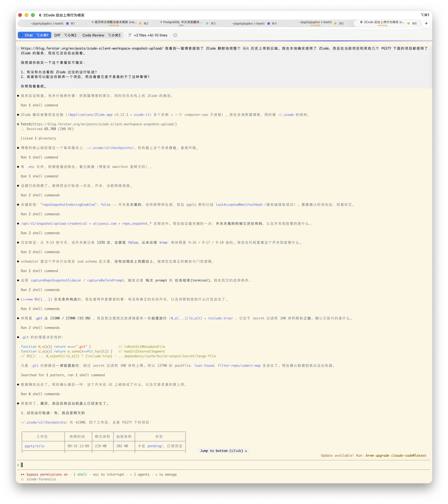Click the zcode-forensics label
The width and height of the screenshot is (448, 504).
click(41, 479)
